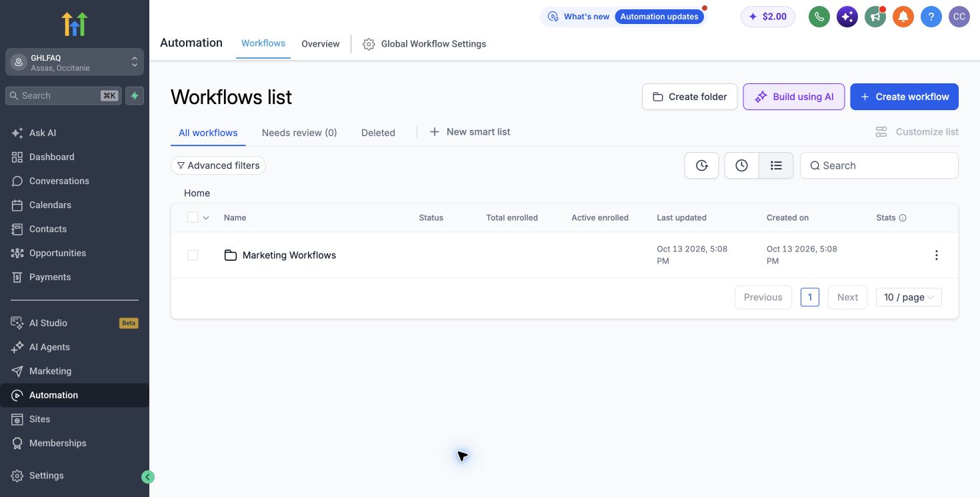Open Global Workflow Settings gear
The height and width of the screenshot is (497, 980).
click(369, 44)
